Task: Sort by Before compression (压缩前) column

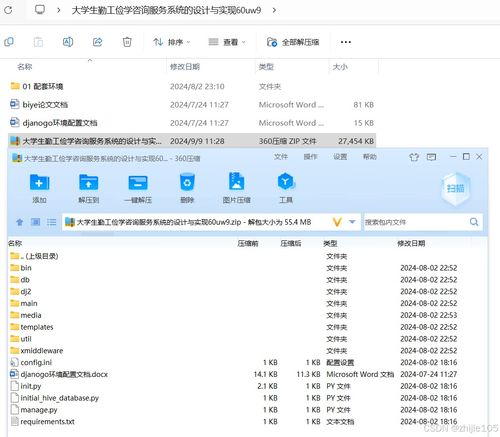Action: click(248, 243)
